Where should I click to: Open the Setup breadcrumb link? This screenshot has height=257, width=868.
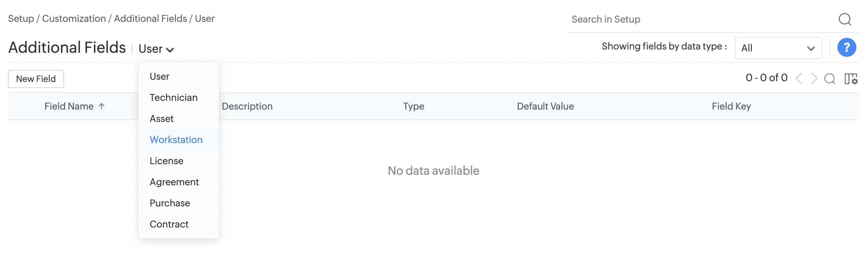tap(21, 19)
